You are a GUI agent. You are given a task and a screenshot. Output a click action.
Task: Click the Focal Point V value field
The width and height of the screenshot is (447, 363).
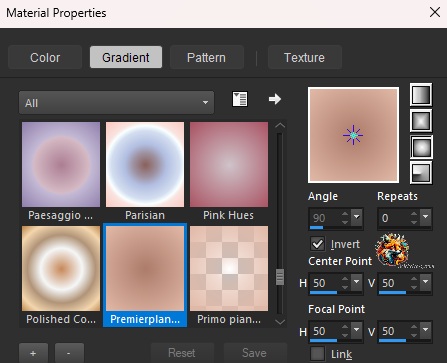pos(394,331)
